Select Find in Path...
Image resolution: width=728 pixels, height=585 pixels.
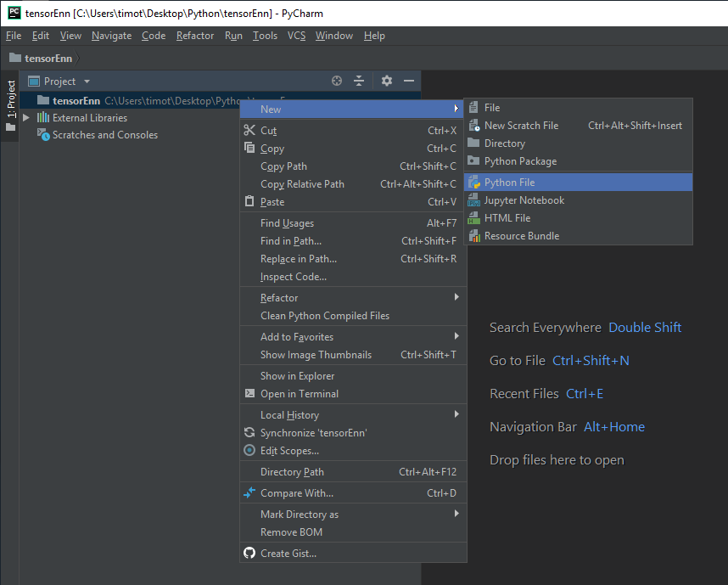353,240
